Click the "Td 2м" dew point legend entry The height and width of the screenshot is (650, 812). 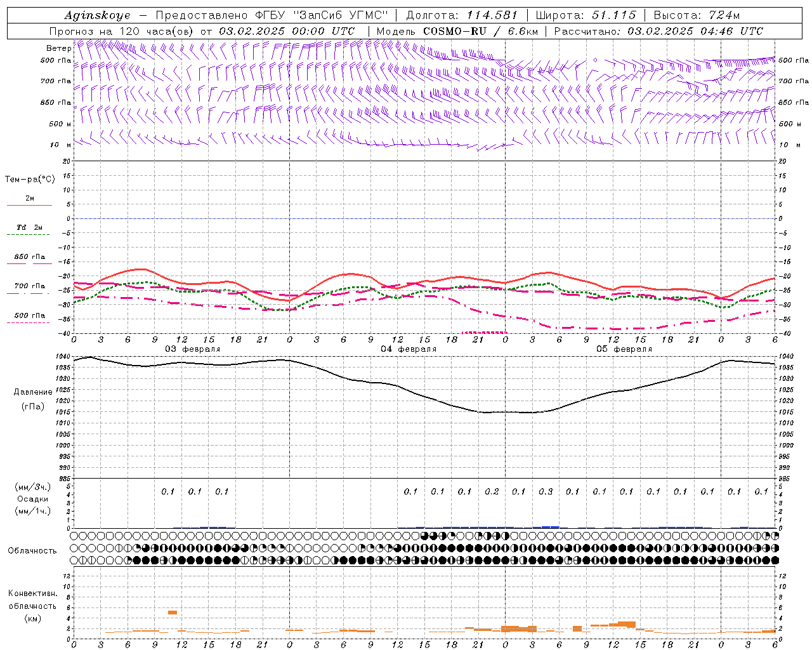pos(29,227)
